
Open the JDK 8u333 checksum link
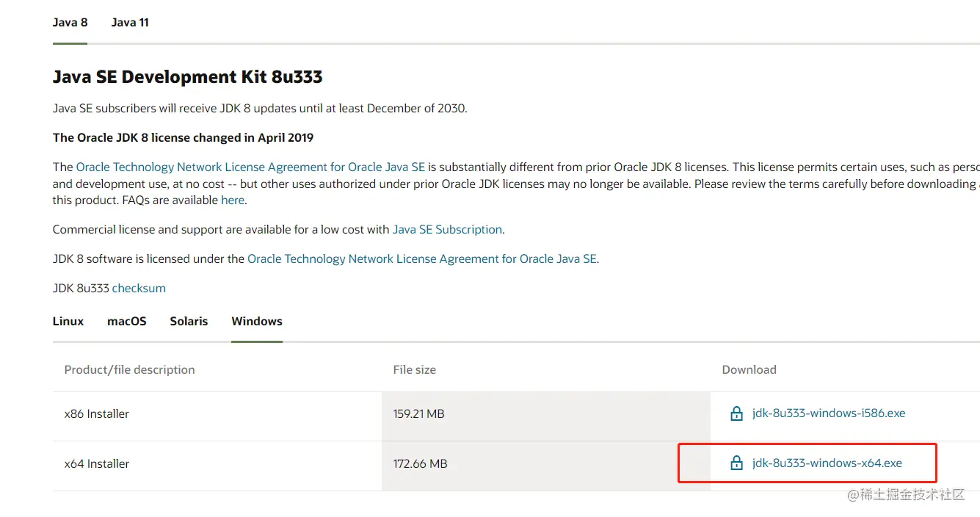click(139, 288)
